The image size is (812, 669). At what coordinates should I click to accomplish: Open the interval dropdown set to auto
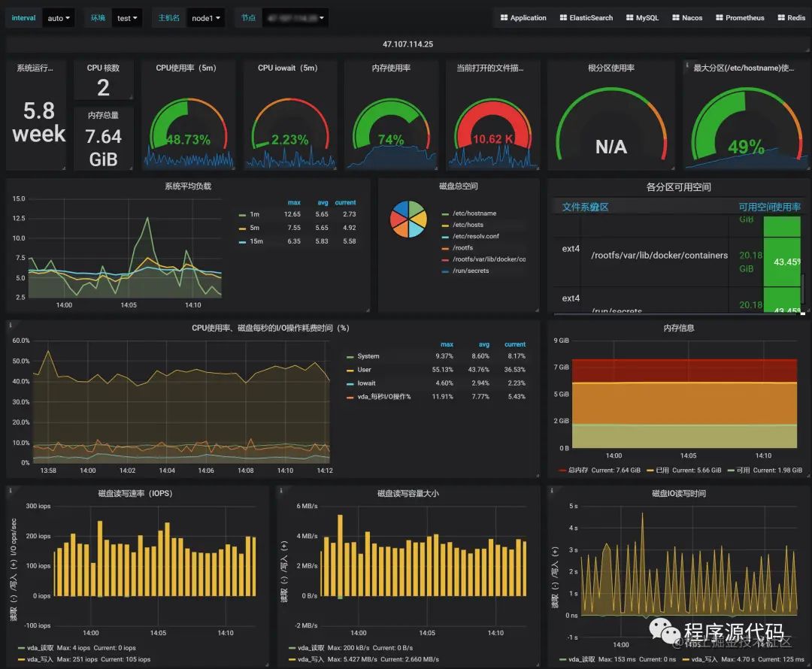click(x=58, y=18)
